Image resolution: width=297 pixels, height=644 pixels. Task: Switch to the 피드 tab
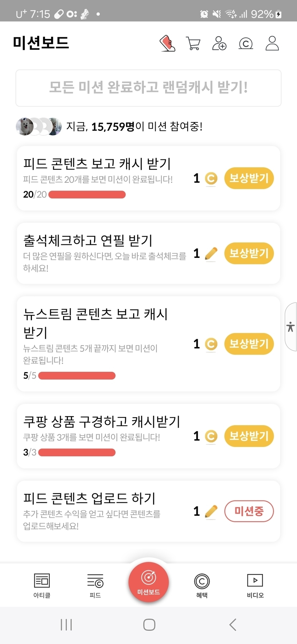point(95,585)
